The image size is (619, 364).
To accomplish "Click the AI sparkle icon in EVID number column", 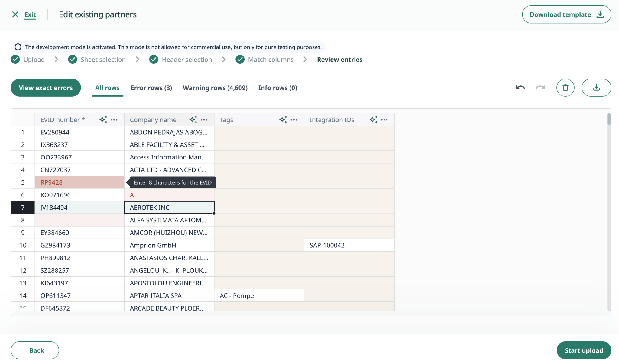I will (x=103, y=120).
